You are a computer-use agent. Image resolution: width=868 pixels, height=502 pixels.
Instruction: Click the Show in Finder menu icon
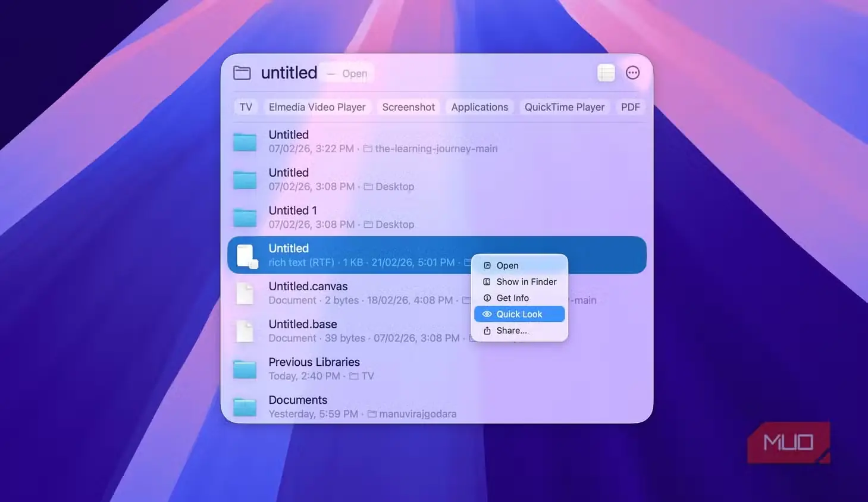[x=487, y=282]
